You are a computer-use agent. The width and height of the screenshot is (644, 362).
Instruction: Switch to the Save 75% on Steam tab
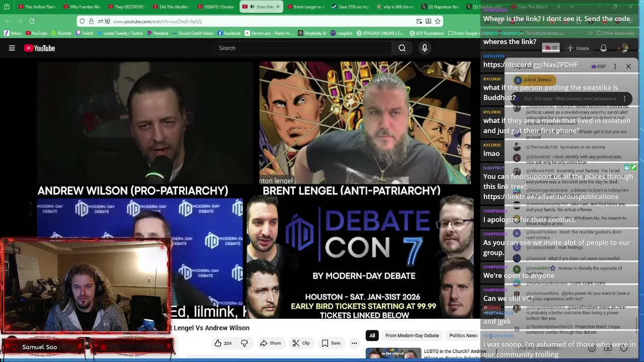[350, 7]
